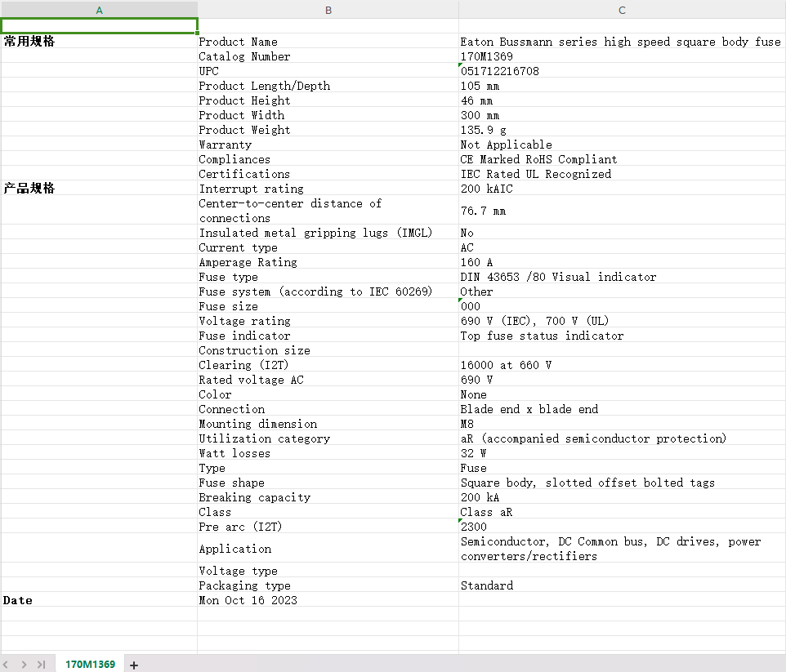Select the Compliances label cell
The width and height of the screenshot is (786, 672).
[x=328, y=159]
